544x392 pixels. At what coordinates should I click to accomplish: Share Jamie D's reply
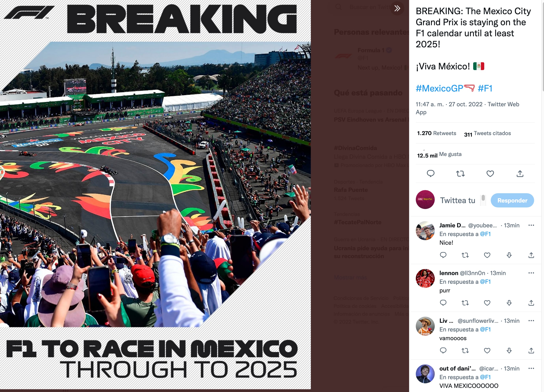point(531,255)
